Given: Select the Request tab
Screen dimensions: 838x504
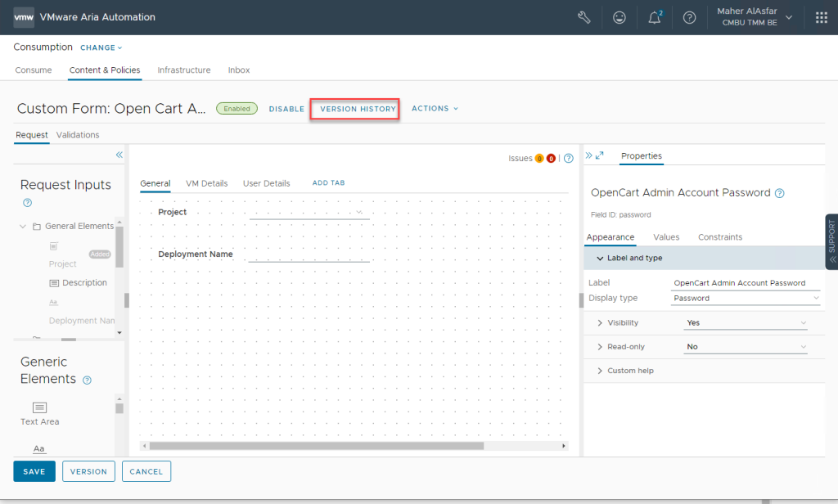Looking at the screenshot, I should click(x=32, y=135).
